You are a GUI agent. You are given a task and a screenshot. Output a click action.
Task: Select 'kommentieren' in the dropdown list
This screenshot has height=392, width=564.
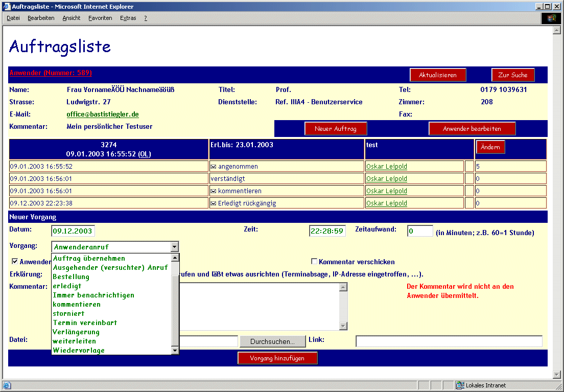coord(77,305)
